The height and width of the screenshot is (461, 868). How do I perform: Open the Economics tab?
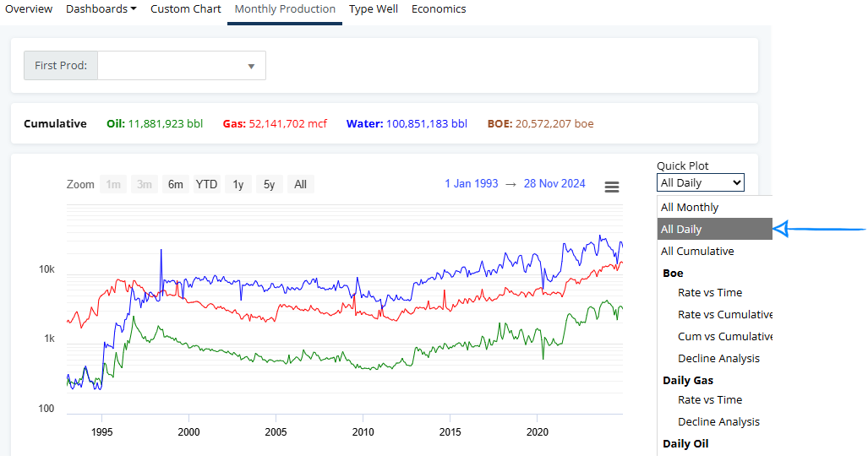click(x=438, y=9)
